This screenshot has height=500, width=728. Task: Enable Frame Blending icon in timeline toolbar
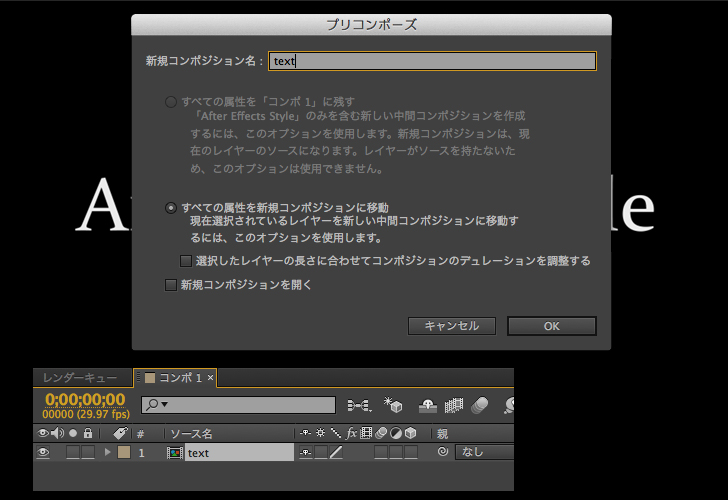pos(453,405)
